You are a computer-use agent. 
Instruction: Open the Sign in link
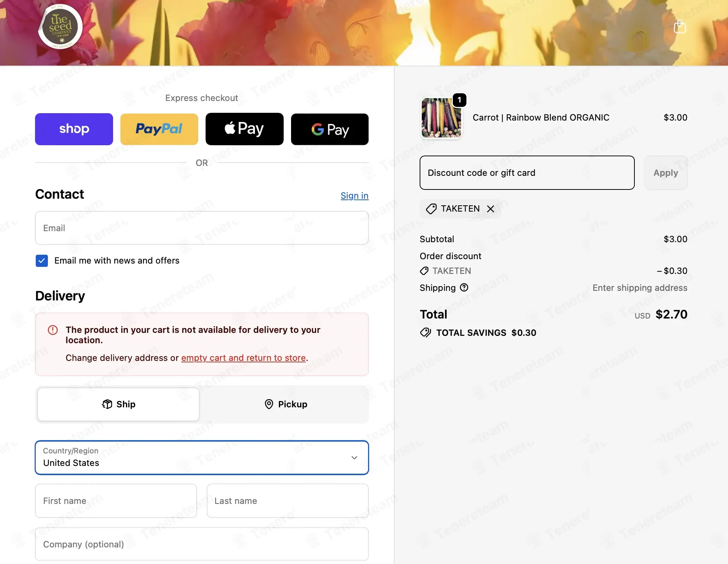pyautogui.click(x=354, y=196)
